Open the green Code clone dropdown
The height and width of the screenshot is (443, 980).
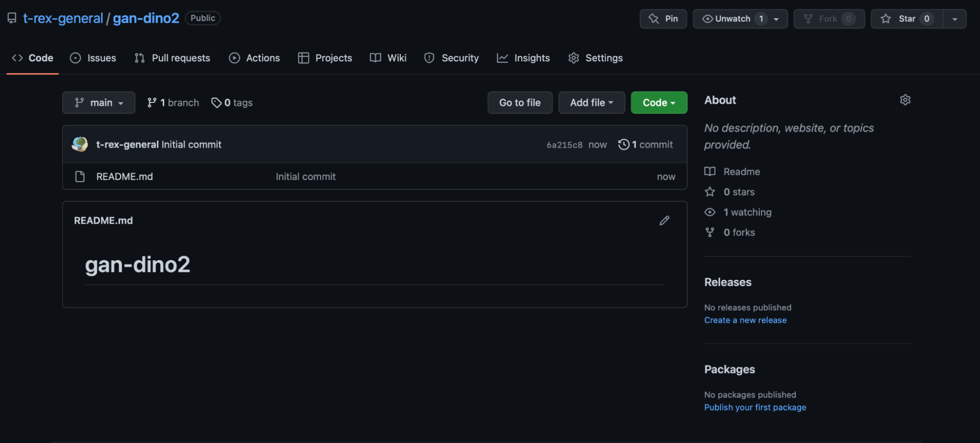(659, 102)
